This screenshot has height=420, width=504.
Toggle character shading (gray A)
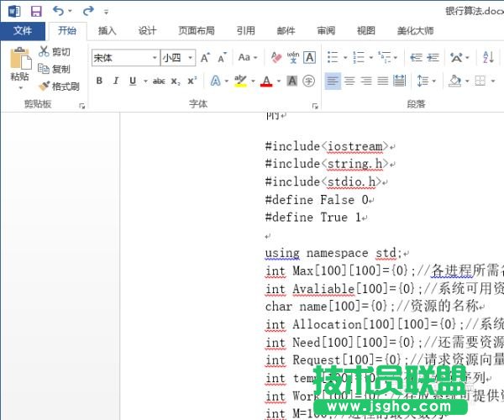tap(292, 81)
